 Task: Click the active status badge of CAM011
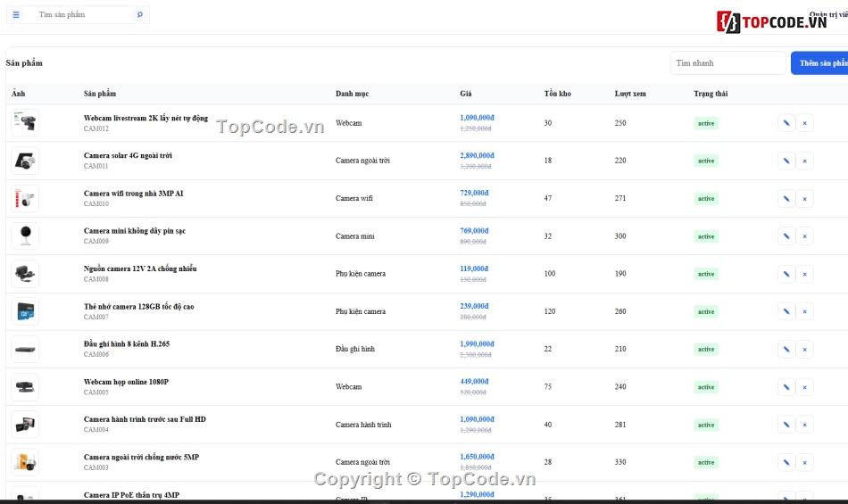pyautogui.click(x=706, y=161)
